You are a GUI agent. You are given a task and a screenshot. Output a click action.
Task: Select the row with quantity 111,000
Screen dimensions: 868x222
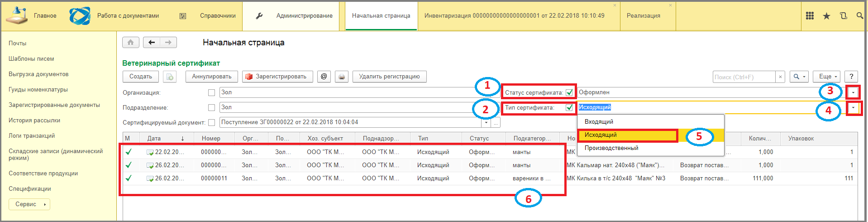[490, 179]
